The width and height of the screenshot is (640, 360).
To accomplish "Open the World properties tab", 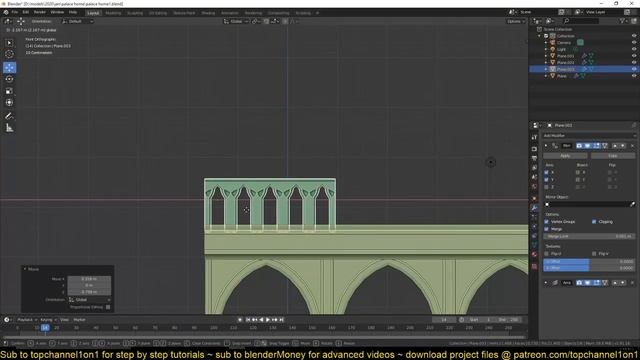I will click(534, 187).
